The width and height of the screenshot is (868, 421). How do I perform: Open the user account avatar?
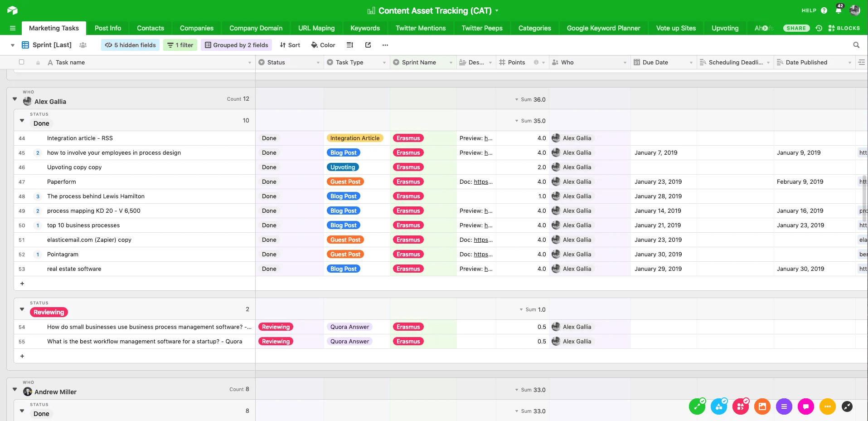coord(855,10)
